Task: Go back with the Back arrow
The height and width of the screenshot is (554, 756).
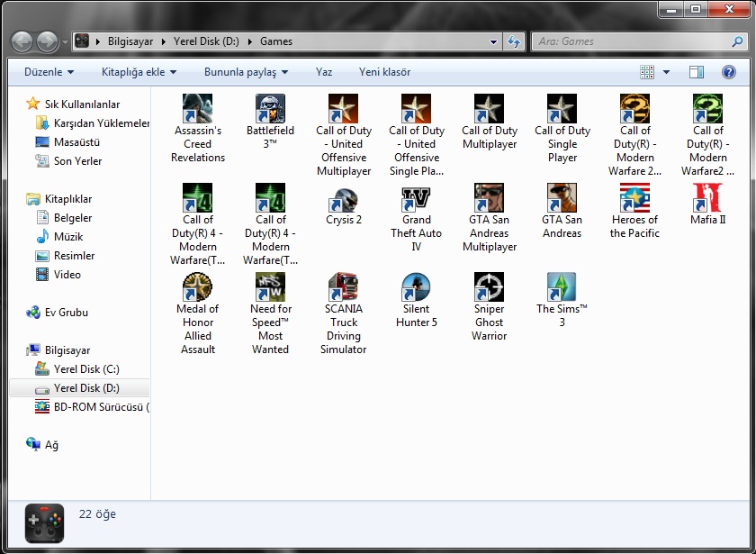Action: point(22,42)
